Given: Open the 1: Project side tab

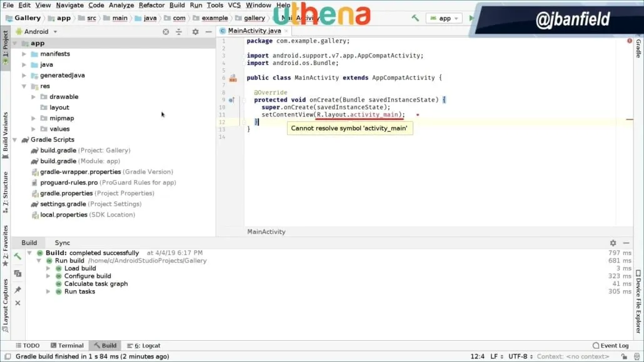Looking at the screenshot, I should (6, 48).
